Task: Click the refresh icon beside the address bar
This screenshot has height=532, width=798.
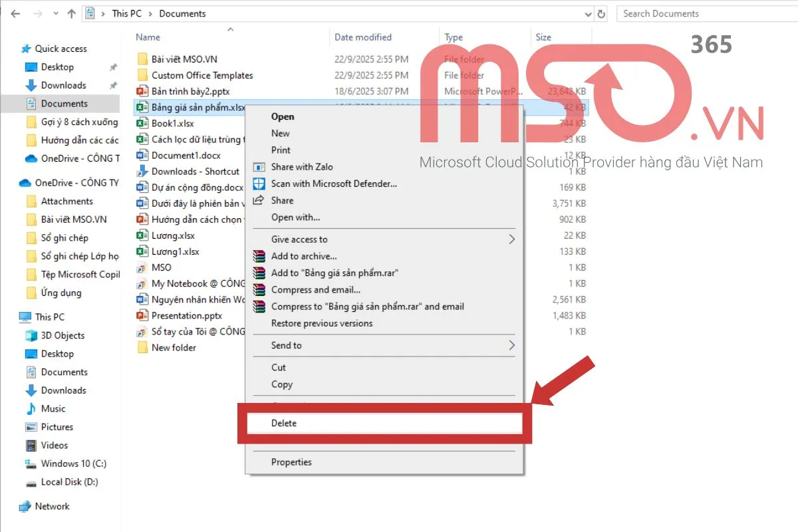Action: (x=600, y=13)
